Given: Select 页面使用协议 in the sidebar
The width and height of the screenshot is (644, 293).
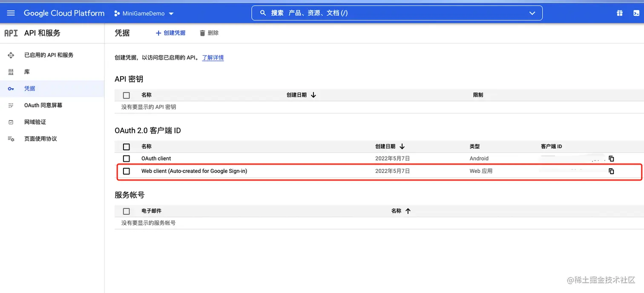Looking at the screenshot, I should (41, 138).
